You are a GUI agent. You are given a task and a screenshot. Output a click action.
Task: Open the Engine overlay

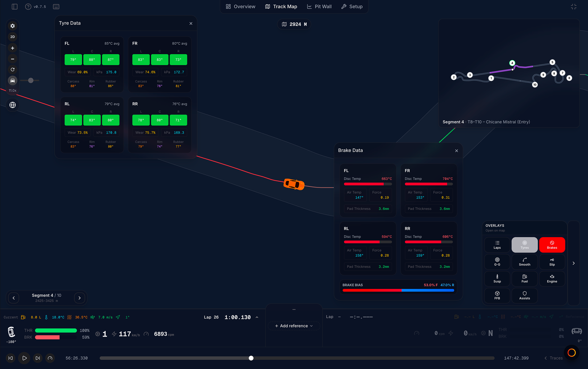coord(552,279)
